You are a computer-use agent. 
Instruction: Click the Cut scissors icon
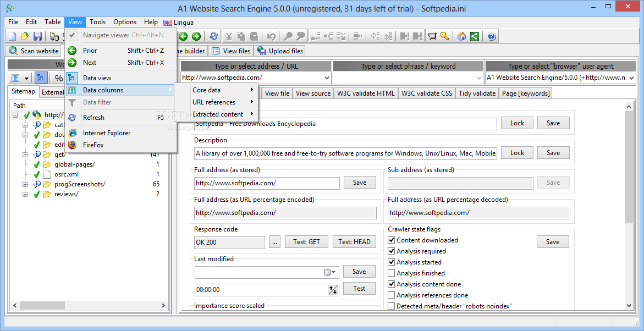[x=229, y=36]
